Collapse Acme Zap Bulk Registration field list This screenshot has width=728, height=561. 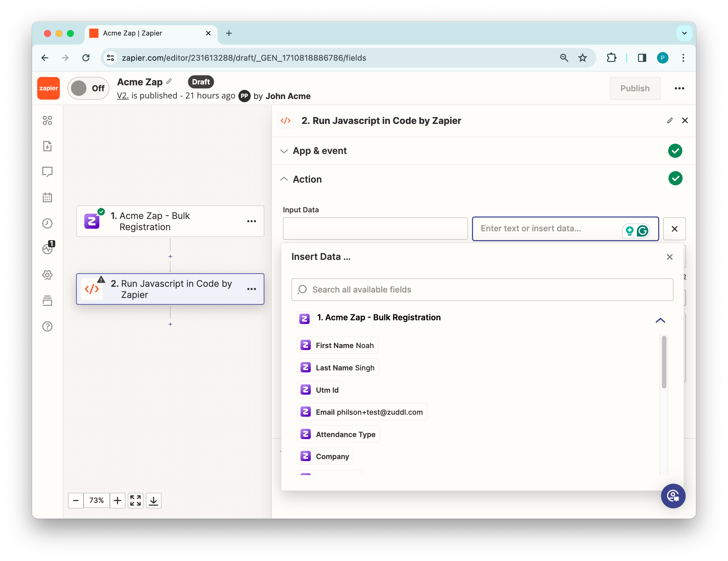tap(660, 321)
